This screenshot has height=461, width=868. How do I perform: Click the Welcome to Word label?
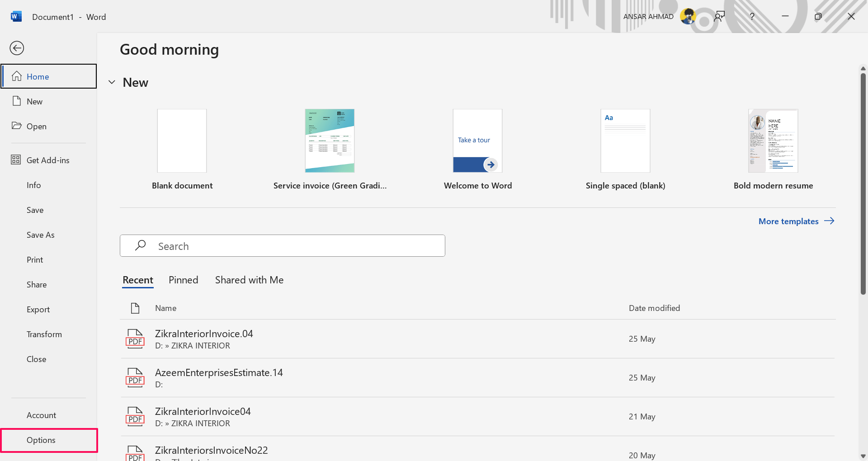[478, 185]
